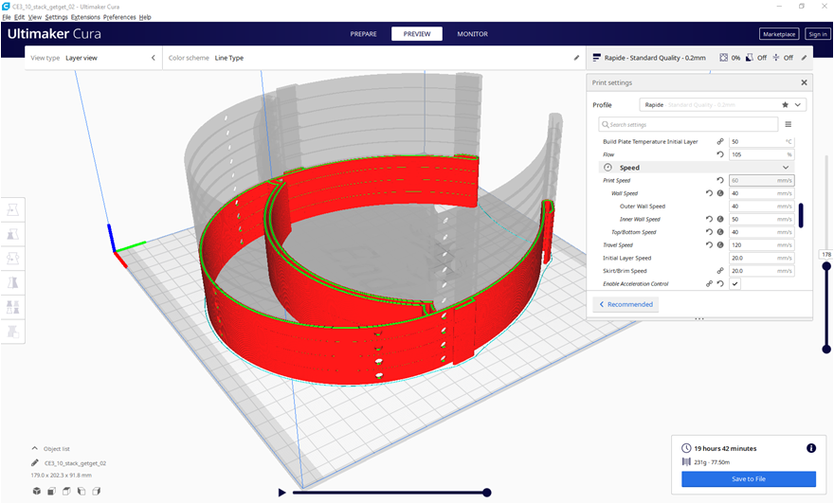Open the View menu
The image size is (834, 504).
[x=34, y=17]
